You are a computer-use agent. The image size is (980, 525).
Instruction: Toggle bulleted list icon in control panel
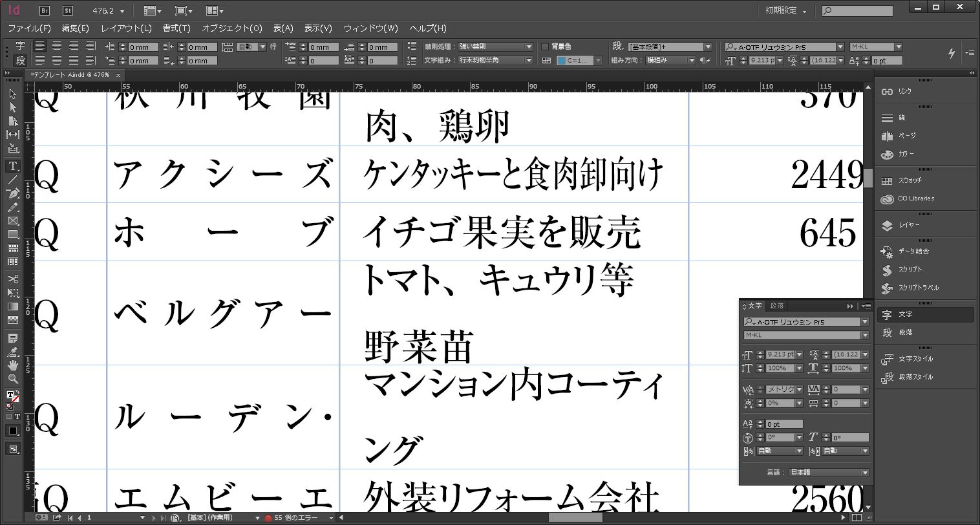[x=412, y=47]
